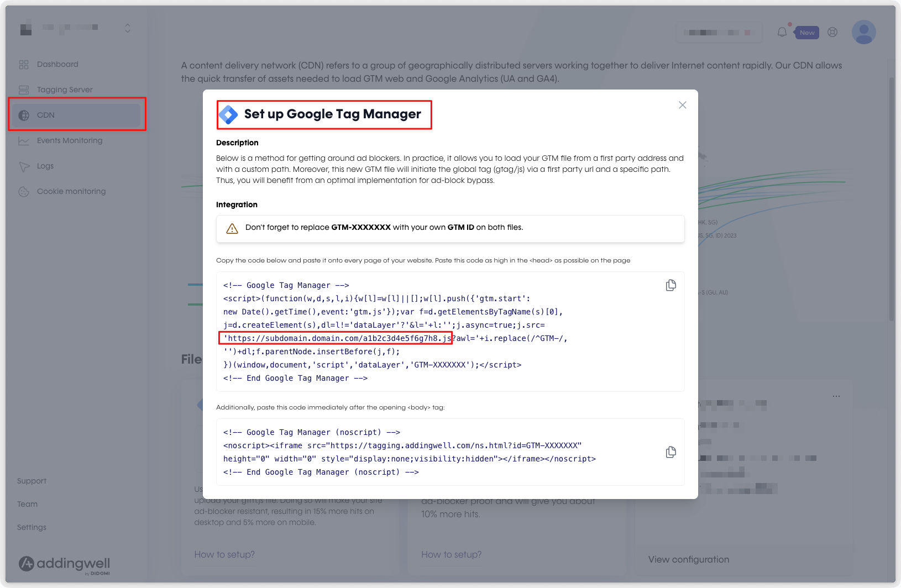The width and height of the screenshot is (901, 588).
Task: Open notifications bell
Action: tap(782, 32)
